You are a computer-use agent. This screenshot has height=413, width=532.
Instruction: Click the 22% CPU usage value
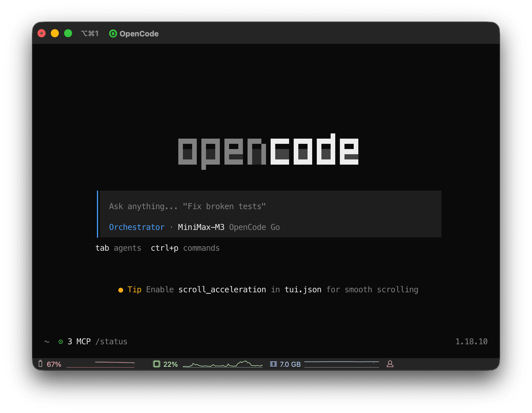pos(171,364)
